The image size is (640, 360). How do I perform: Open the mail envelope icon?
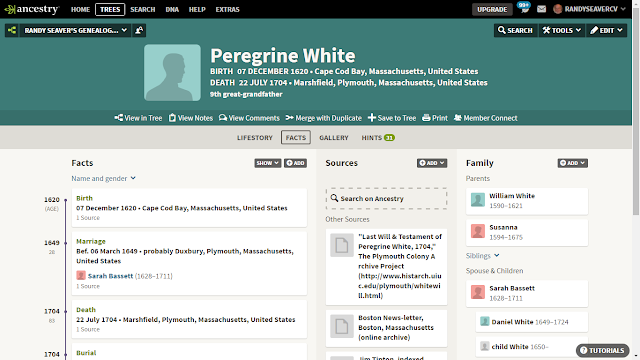[541, 9]
